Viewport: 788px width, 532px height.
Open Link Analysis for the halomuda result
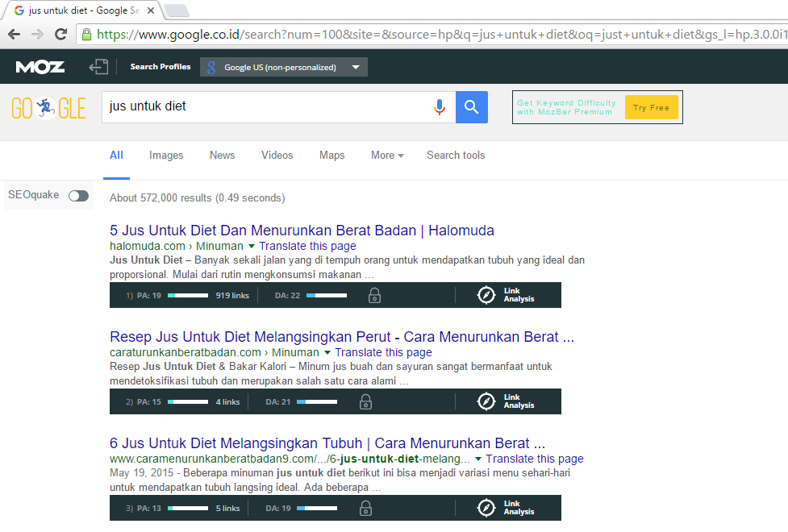(507, 295)
